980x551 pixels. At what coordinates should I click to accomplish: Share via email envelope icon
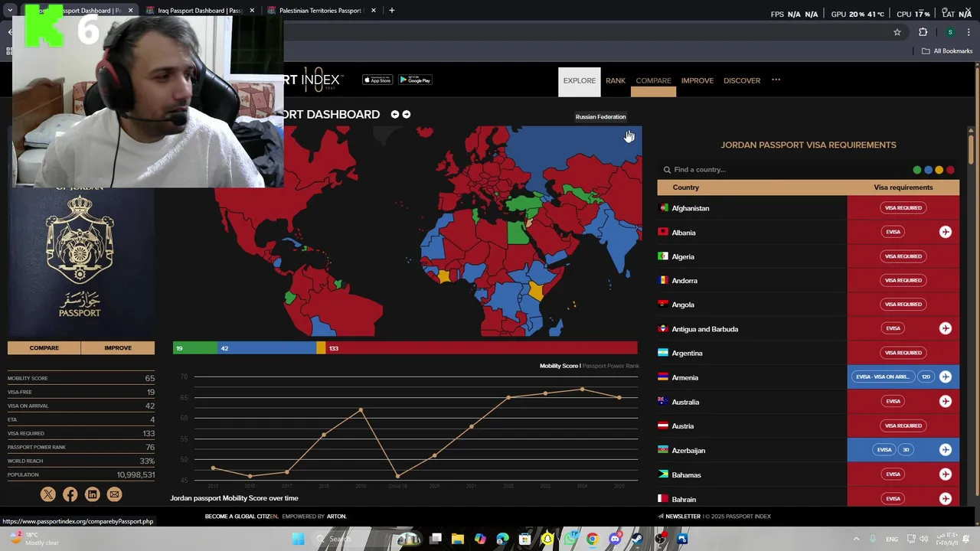click(114, 494)
